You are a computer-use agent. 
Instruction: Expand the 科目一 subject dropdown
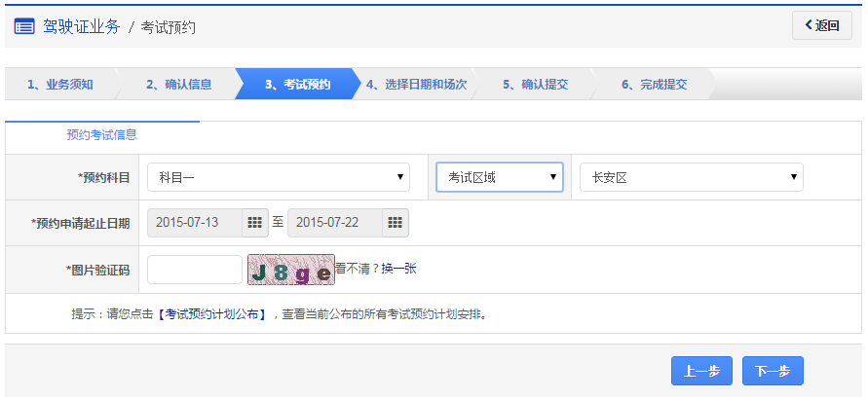click(278, 177)
